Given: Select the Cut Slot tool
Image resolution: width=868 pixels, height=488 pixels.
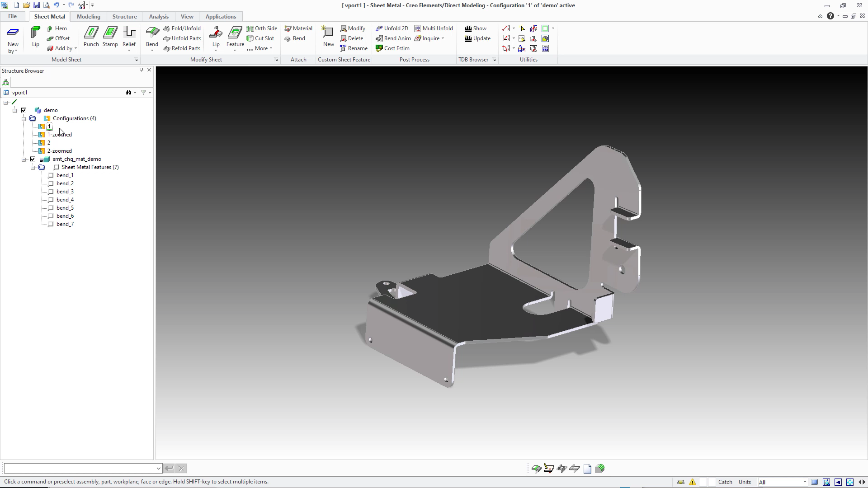Looking at the screenshot, I should pos(260,38).
